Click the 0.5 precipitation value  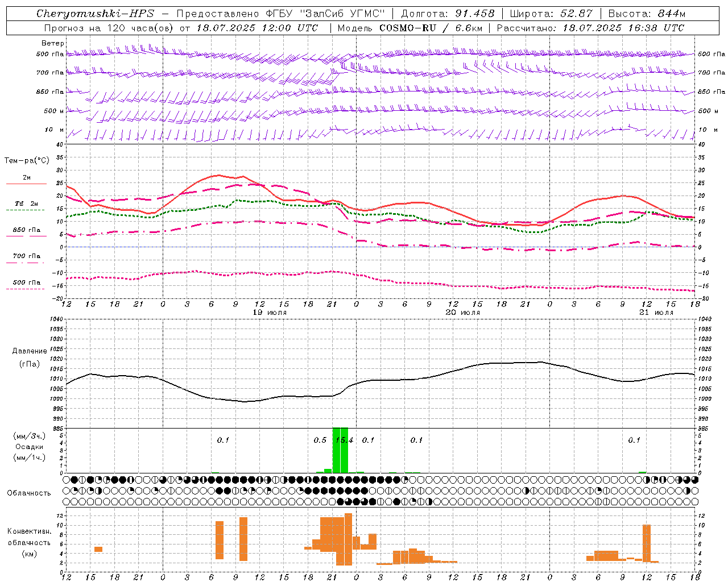(x=320, y=440)
